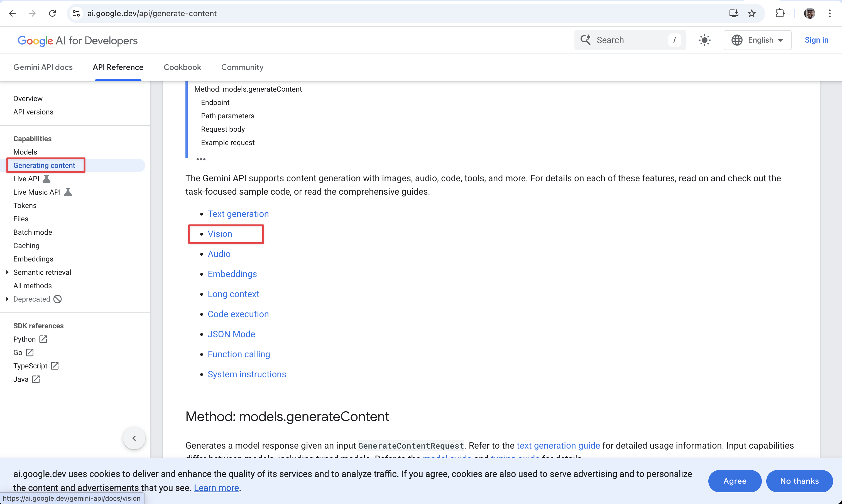Viewport: 842px width, 504px height.
Task: Select the API Reference tab
Action: [x=118, y=67]
